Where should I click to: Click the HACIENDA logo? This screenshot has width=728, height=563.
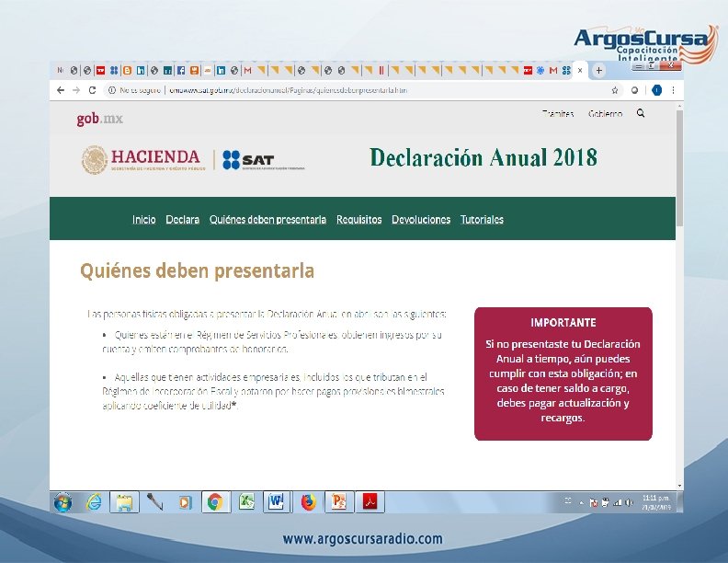[x=143, y=159]
